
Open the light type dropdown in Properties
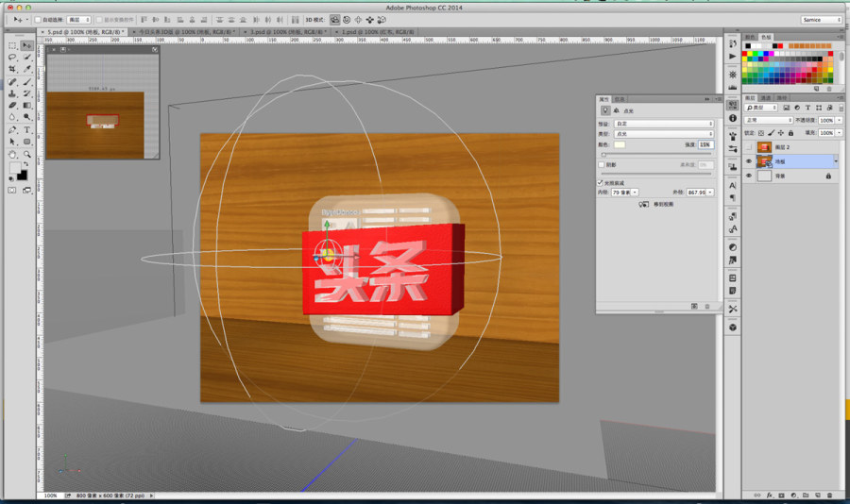664,134
